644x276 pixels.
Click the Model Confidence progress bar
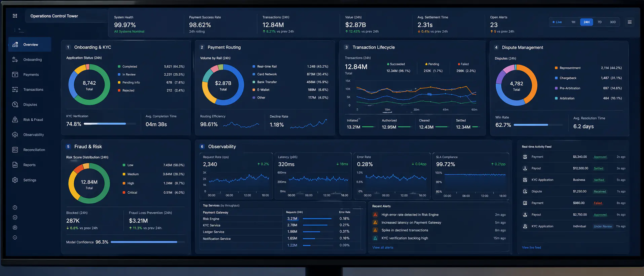[x=148, y=242]
